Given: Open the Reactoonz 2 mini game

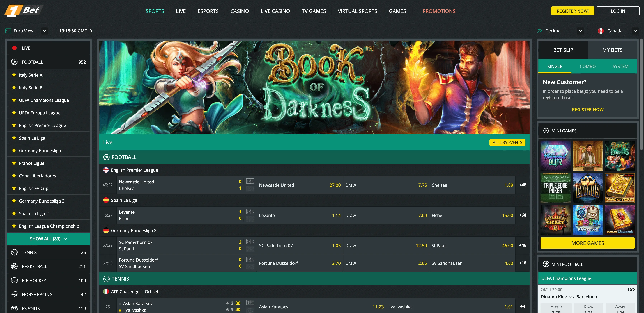Looking at the screenshot, I should pos(588,220).
